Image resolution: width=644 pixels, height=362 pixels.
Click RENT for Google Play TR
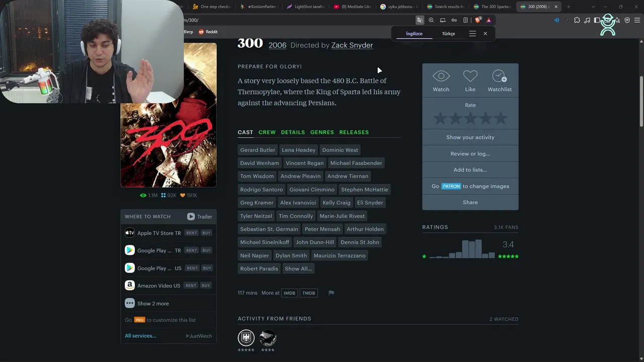click(191, 250)
